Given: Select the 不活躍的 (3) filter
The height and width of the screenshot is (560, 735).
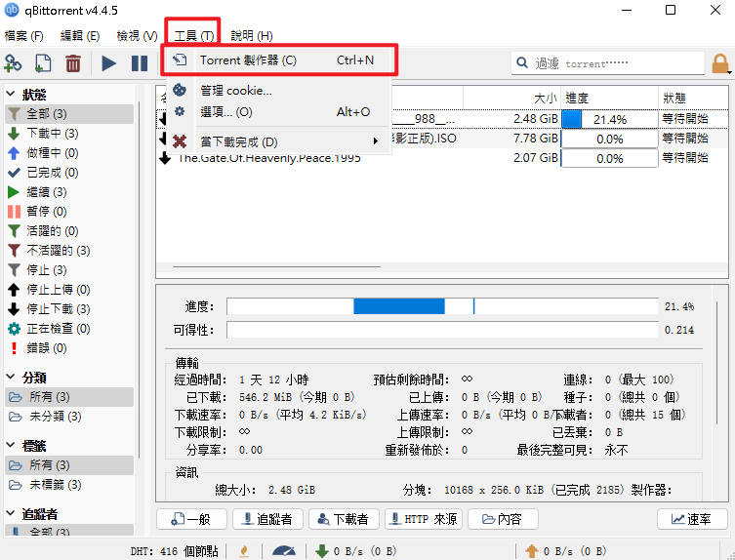Looking at the screenshot, I should [x=69, y=251].
